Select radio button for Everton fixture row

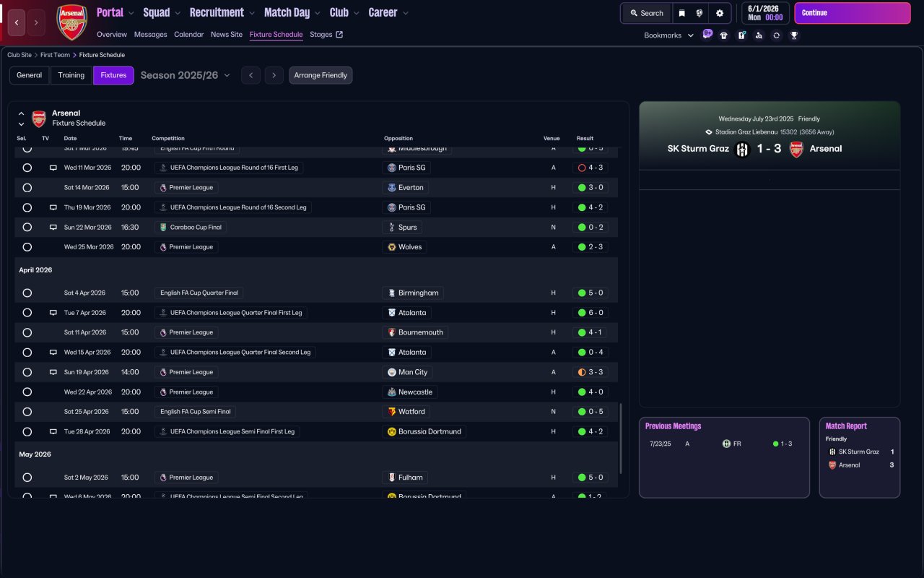[27, 188]
